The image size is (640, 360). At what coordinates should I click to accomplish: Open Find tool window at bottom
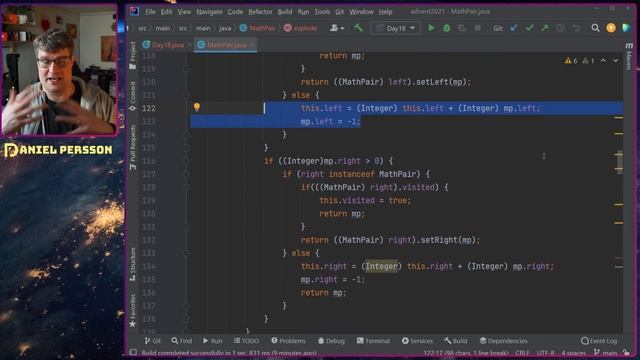click(182, 340)
